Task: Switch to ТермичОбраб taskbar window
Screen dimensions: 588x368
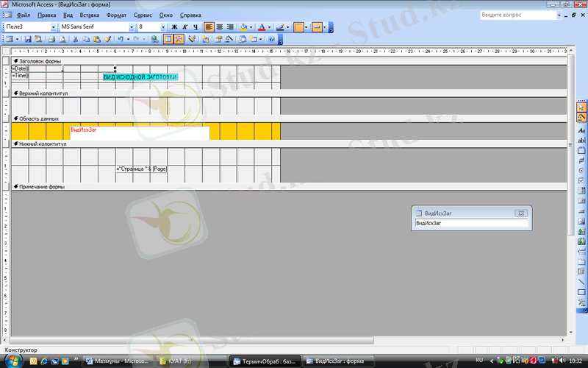Action: [265, 361]
